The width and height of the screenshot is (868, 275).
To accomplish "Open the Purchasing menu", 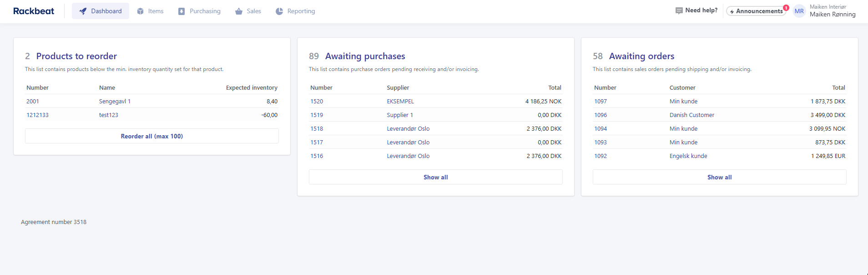I will (205, 11).
